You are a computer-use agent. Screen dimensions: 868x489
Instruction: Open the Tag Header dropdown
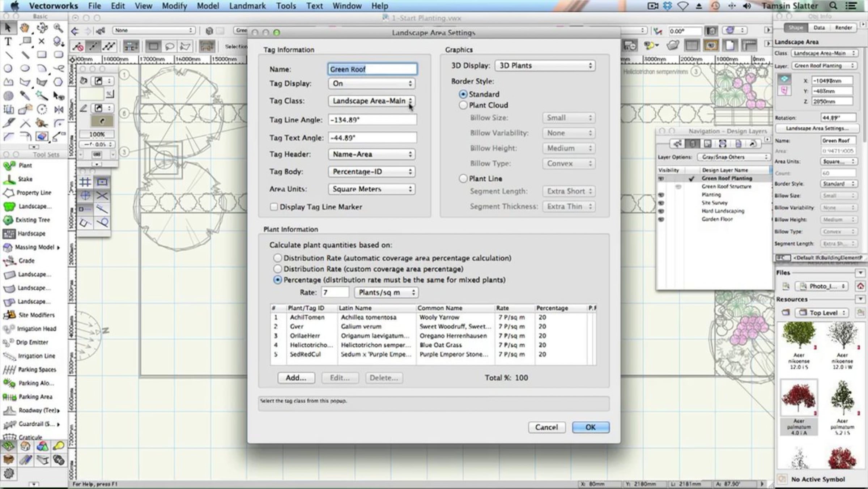click(371, 154)
